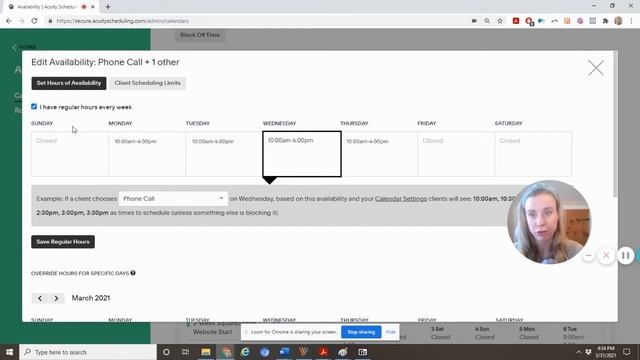Open Adobe Acrobat from the taskbar
The height and width of the screenshot is (360, 640).
(324, 352)
